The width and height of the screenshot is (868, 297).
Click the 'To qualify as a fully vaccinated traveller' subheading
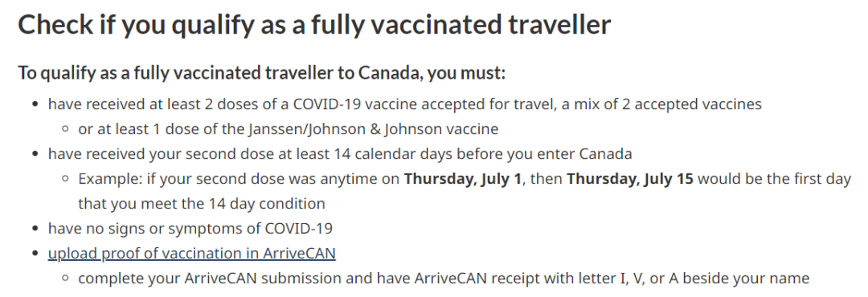261,72
